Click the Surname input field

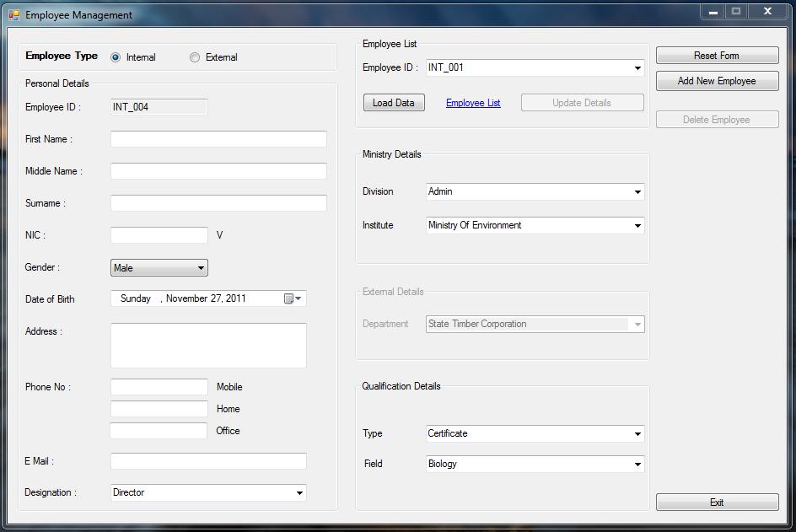pos(218,203)
